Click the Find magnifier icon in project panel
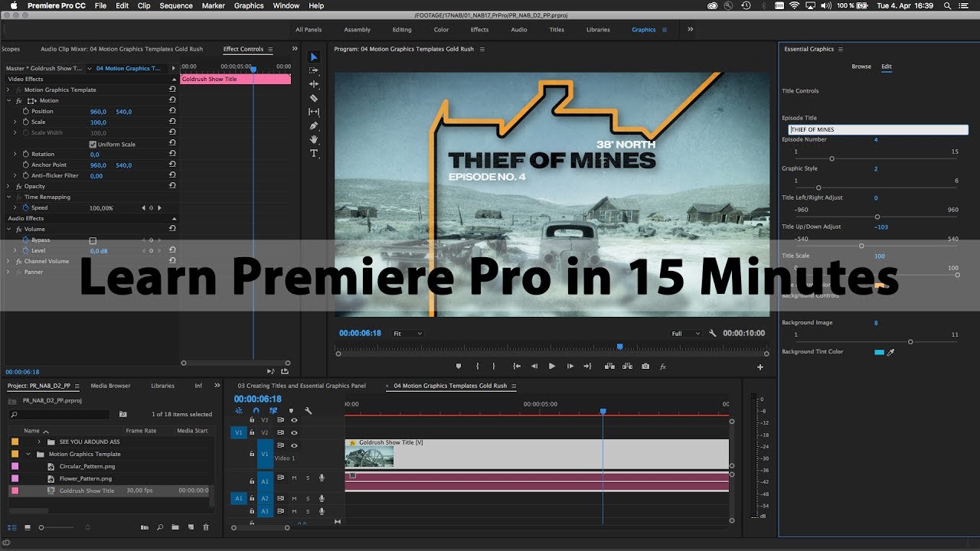The width and height of the screenshot is (980, 551). [160, 527]
